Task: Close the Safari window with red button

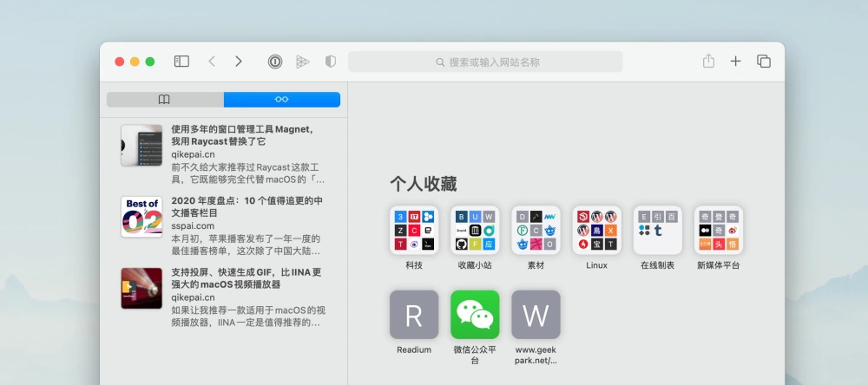Action: (x=120, y=62)
